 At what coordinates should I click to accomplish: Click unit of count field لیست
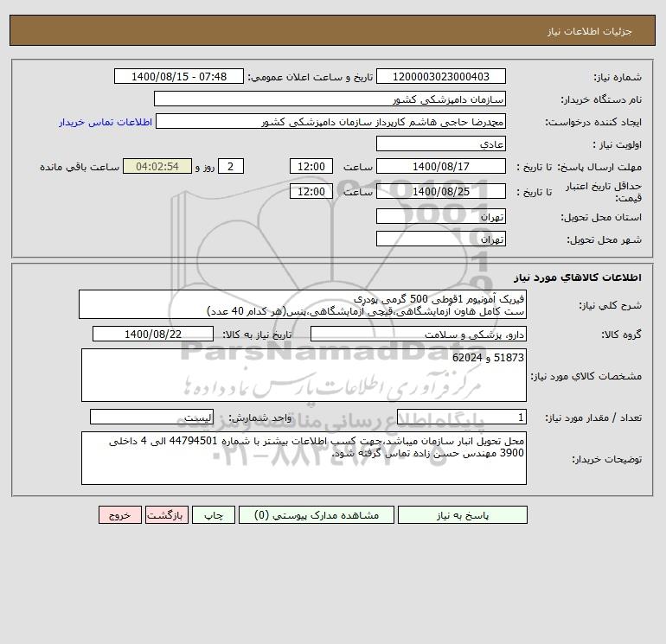pyautogui.click(x=151, y=417)
